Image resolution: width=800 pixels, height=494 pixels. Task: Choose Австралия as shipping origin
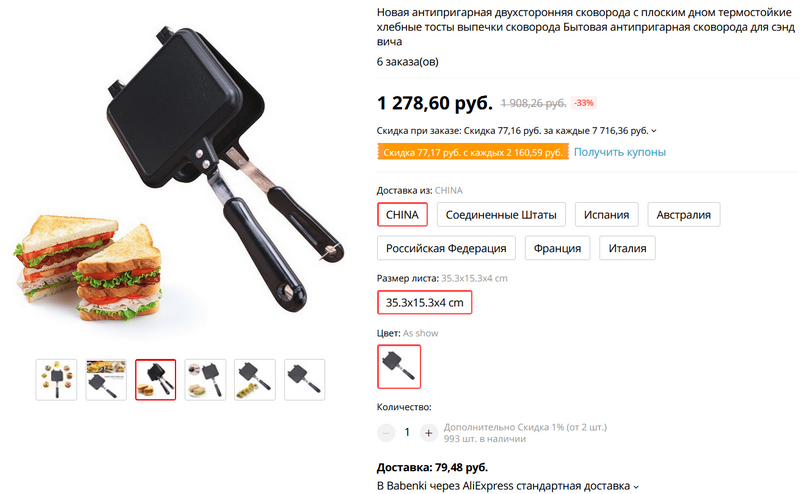click(684, 215)
